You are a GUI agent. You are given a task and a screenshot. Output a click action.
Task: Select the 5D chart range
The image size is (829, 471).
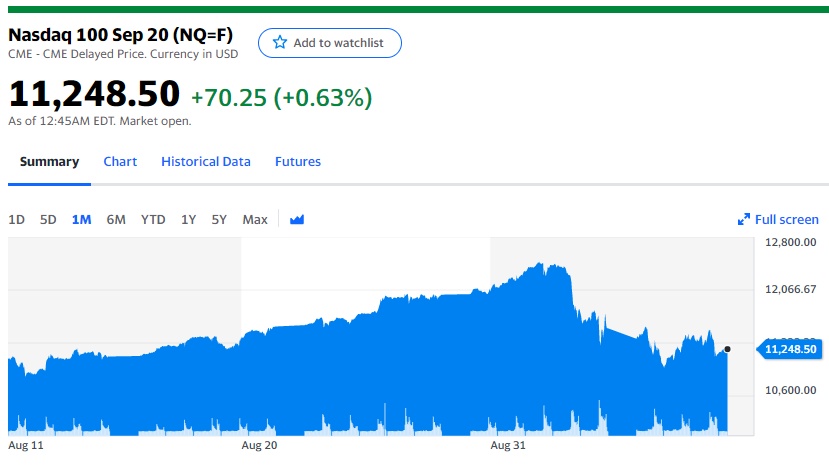pos(48,219)
